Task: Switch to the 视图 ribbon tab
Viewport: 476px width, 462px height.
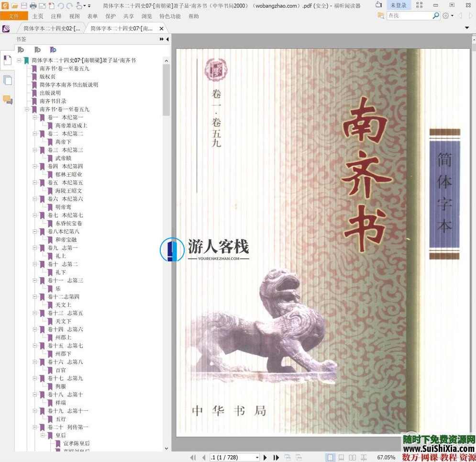Action: pos(75,16)
